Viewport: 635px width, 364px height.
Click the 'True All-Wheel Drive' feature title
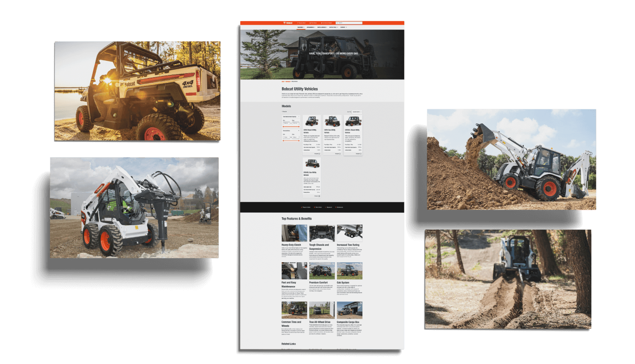point(320,322)
